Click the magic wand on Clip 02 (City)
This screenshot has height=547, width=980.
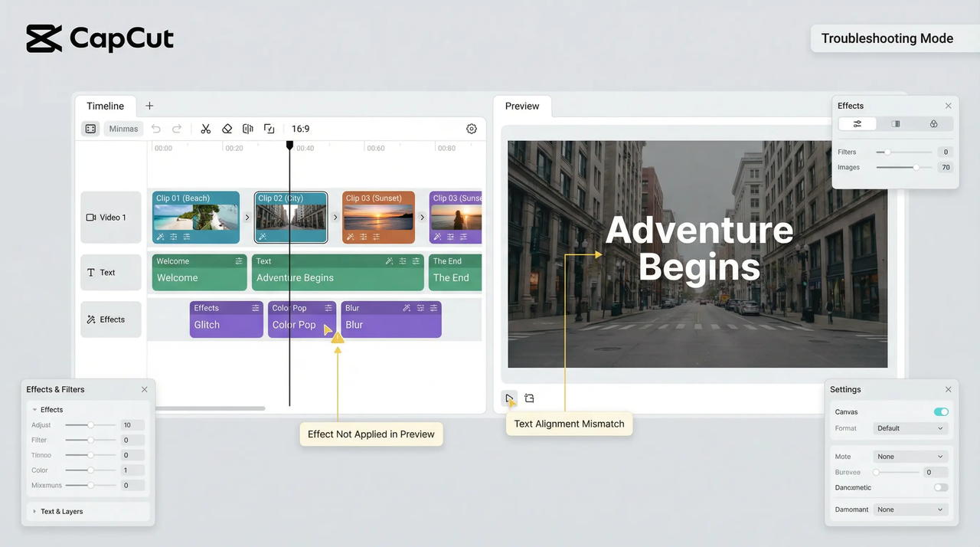[x=263, y=237]
